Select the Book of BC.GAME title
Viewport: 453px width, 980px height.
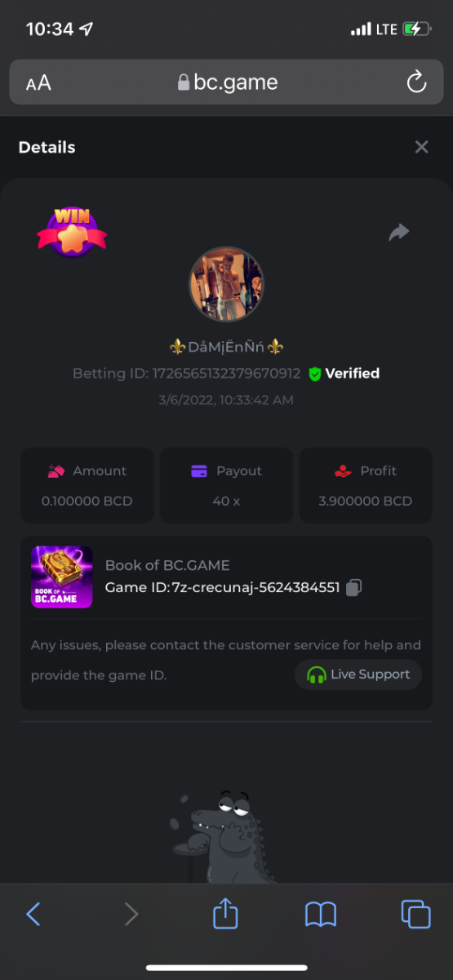tap(167, 565)
